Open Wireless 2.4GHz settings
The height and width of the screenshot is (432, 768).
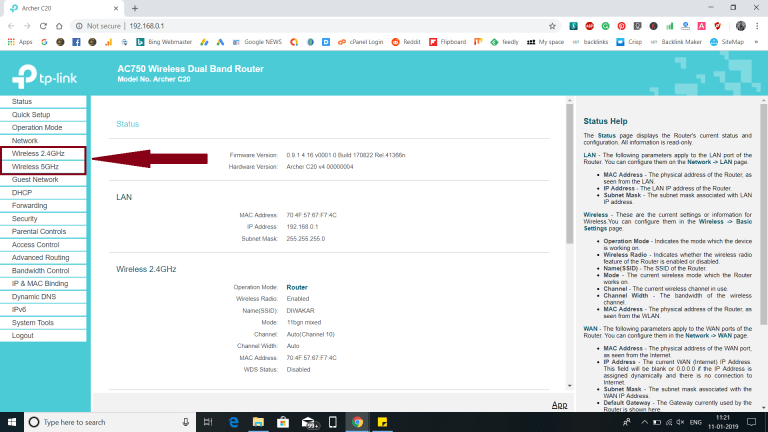(x=38, y=153)
